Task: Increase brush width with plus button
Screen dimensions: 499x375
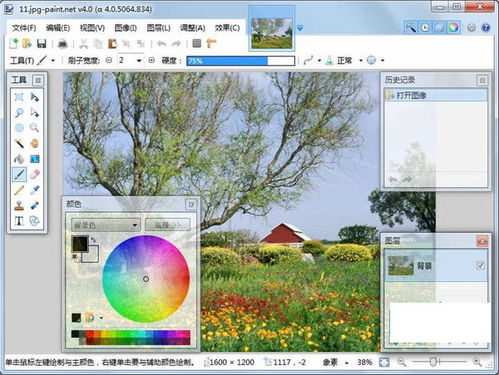Action: click(151, 60)
